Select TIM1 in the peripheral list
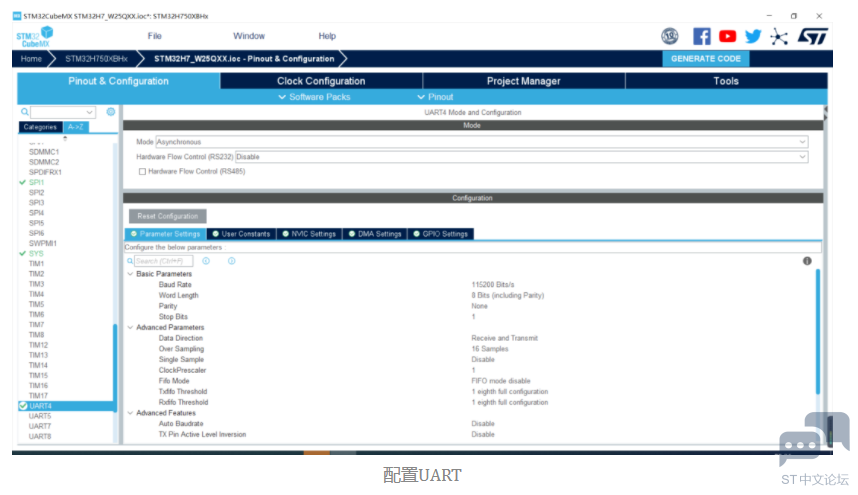858x495 pixels. point(37,264)
